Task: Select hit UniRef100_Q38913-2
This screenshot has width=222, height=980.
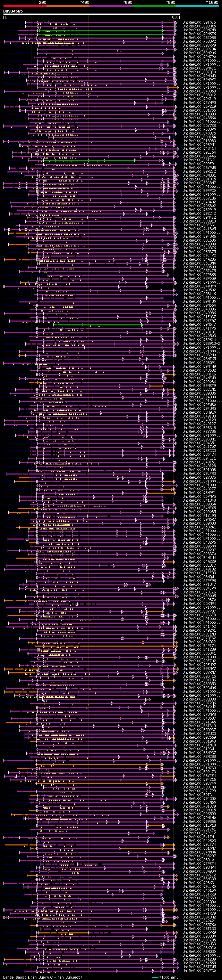Action: pyautogui.click(x=201, y=343)
